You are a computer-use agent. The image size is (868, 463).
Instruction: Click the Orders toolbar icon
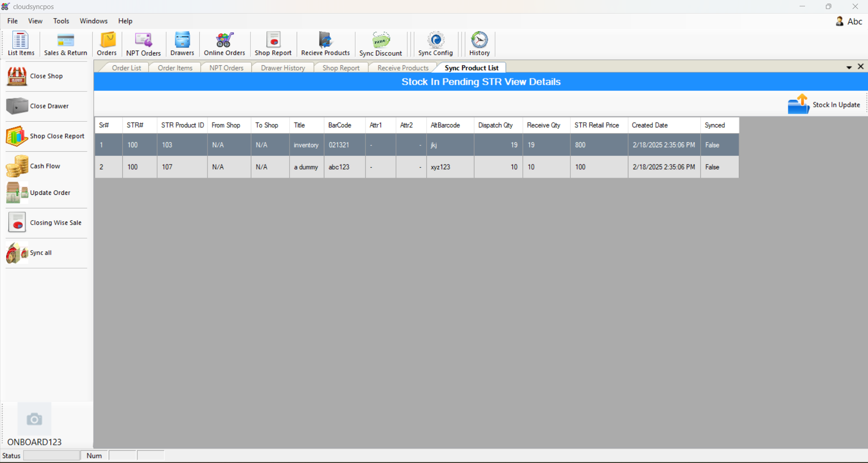[x=107, y=44]
